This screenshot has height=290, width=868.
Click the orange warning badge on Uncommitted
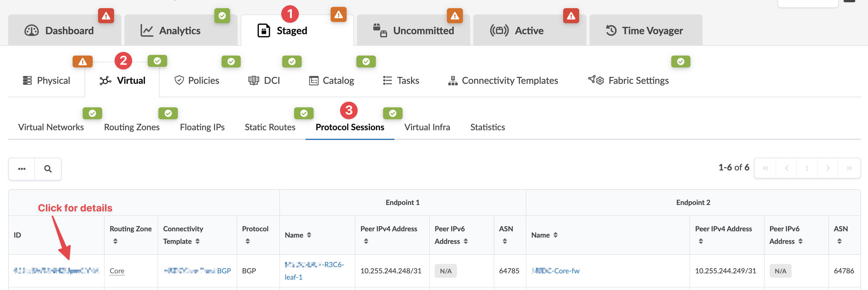[x=454, y=16]
